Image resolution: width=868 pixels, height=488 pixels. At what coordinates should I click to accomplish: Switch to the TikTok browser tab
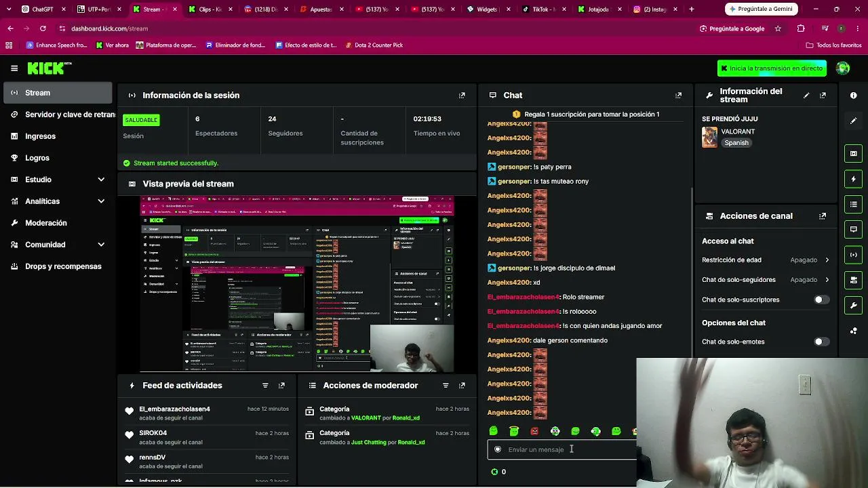click(x=543, y=9)
